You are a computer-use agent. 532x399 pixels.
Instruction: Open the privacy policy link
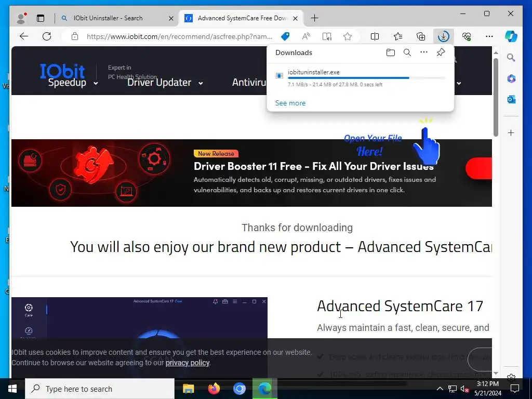click(x=187, y=363)
